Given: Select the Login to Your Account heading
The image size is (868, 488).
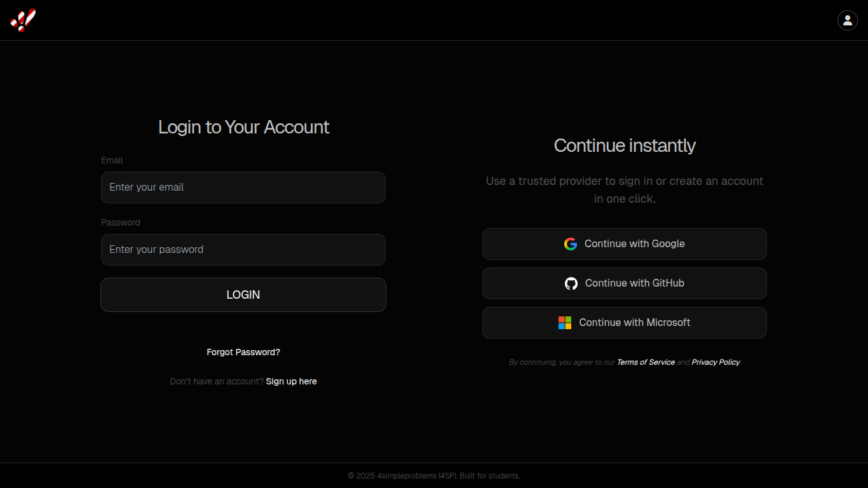Looking at the screenshot, I should (x=243, y=127).
